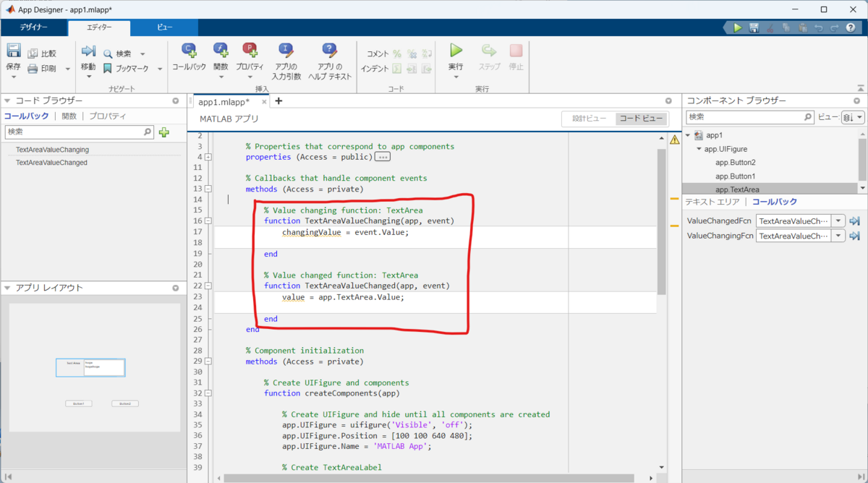The image size is (868, 483).
Task: Open the Print (印刷) dropdown arrow
Action: point(67,69)
